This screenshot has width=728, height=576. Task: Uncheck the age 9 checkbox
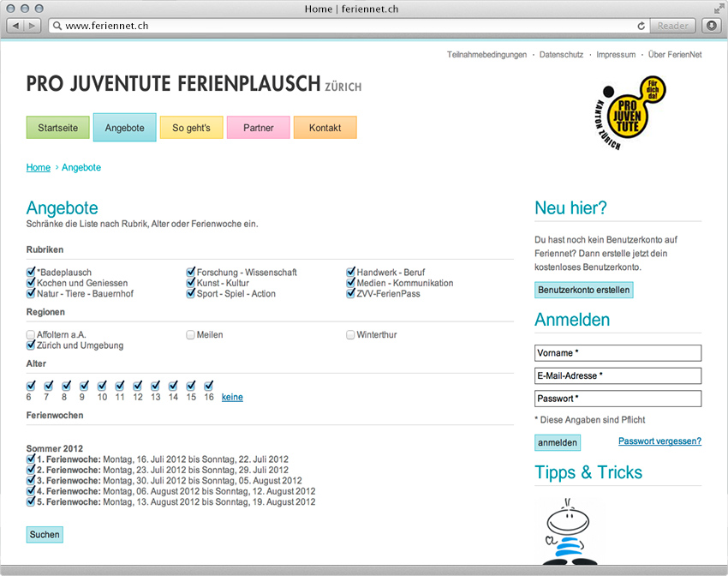point(84,386)
